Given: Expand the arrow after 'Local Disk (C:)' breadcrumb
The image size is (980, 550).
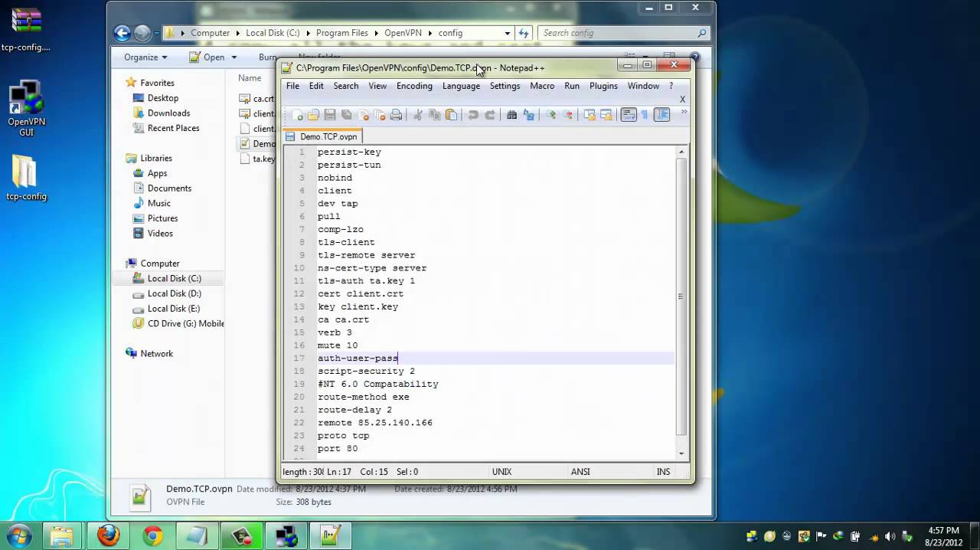Looking at the screenshot, I should point(308,33).
